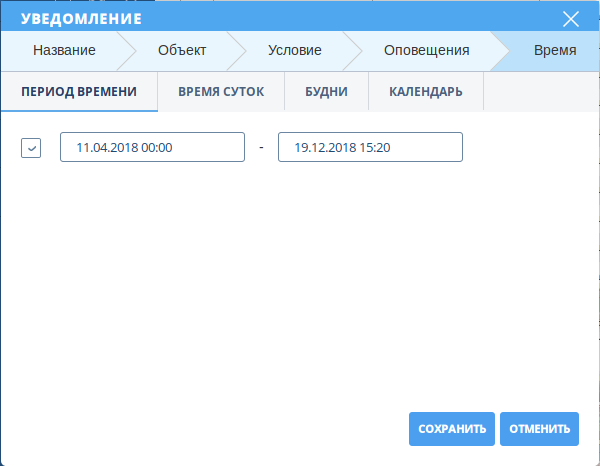
Task: Close the Уведомление dialog with X
Action: click(571, 19)
